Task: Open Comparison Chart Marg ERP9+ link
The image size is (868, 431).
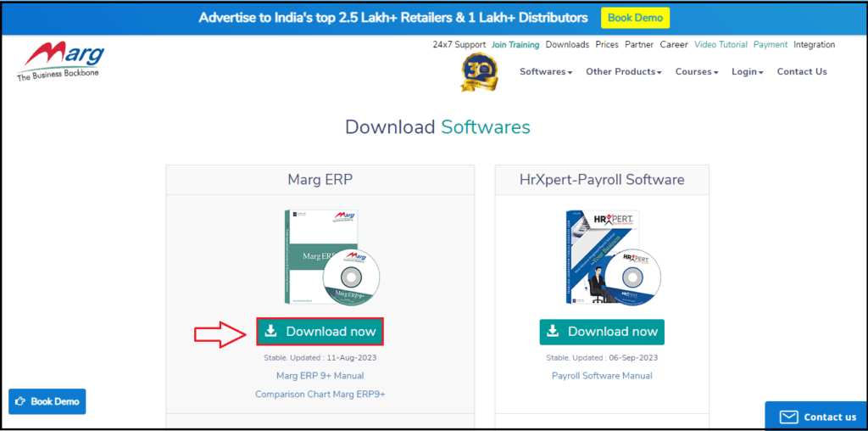Action: [320, 394]
